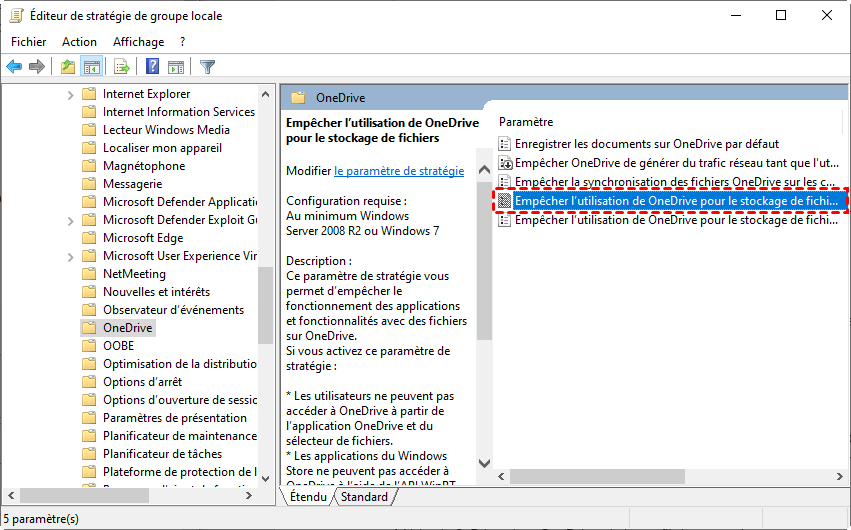The width and height of the screenshot is (851, 530).
Task: Click the Export list toolbar icon
Action: coord(122,67)
